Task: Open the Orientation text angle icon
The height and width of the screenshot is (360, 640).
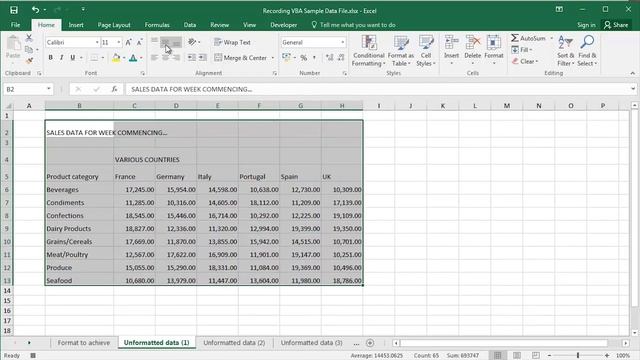Action: pyautogui.click(x=192, y=42)
